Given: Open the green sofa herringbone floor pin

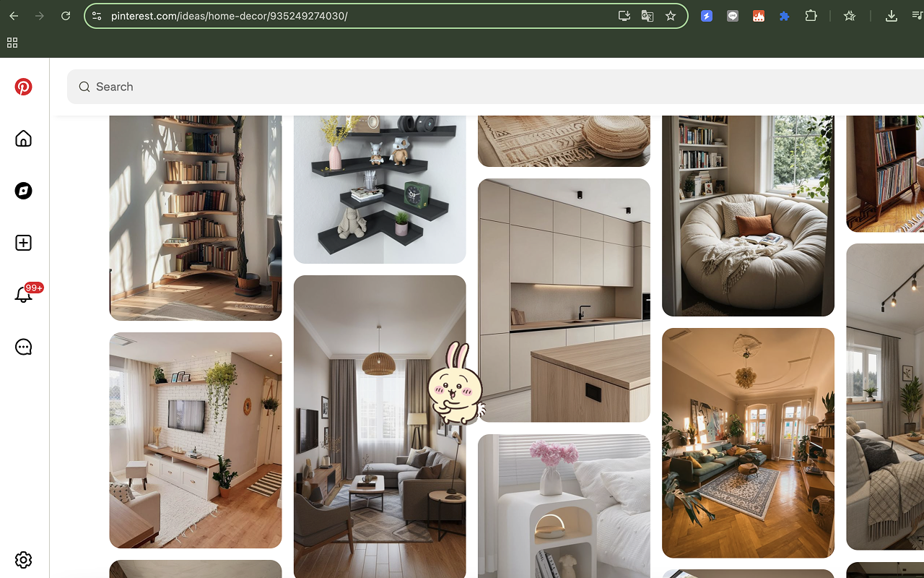Looking at the screenshot, I should pos(748,443).
